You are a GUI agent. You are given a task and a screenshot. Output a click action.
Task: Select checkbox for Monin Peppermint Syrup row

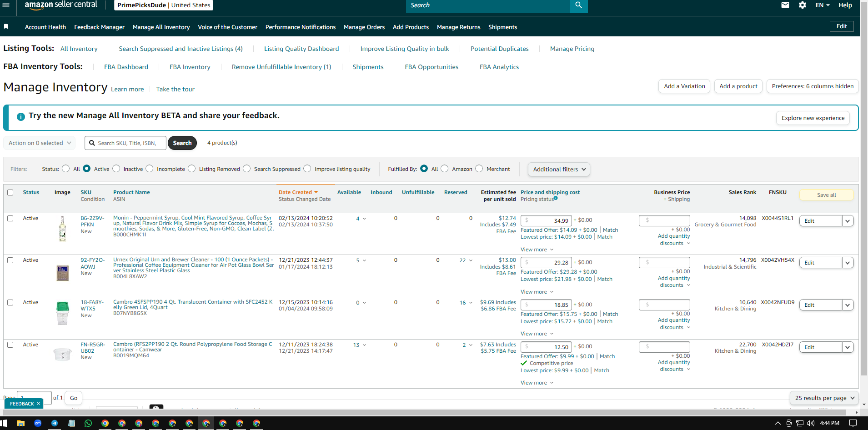10,218
